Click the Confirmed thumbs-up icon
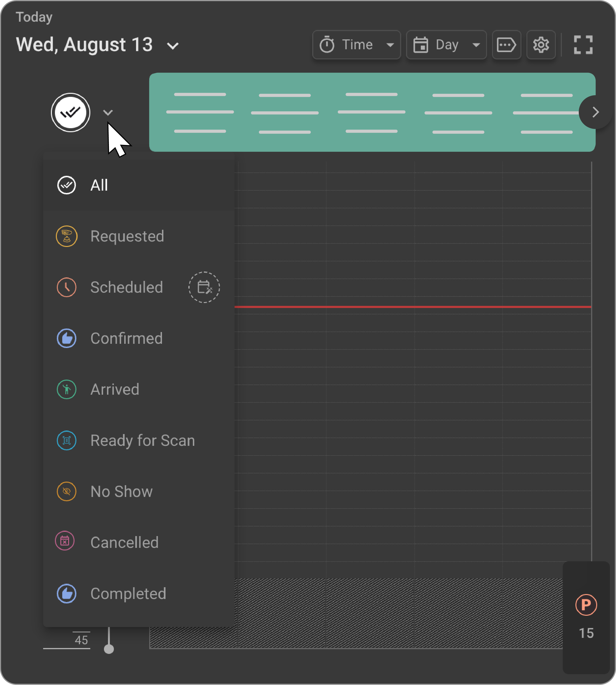Image resolution: width=616 pixels, height=685 pixels. (x=67, y=338)
